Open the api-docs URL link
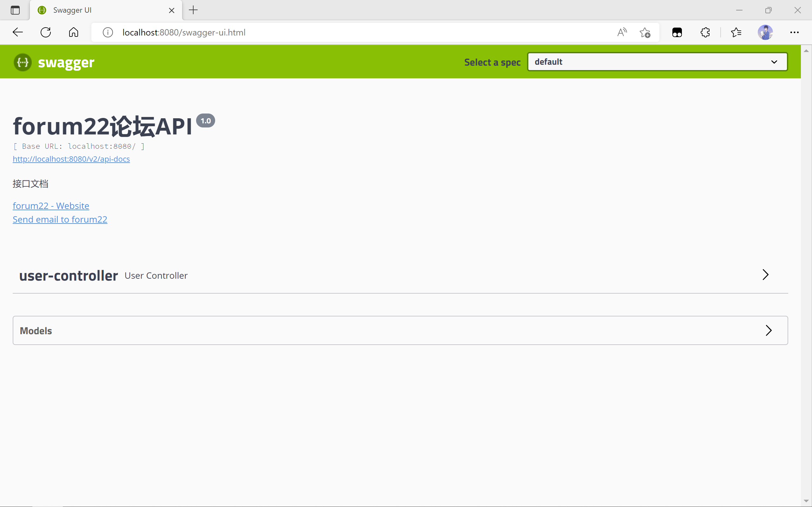The height and width of the screenshot is (507, 812). pyautogui.click(x=71, y=159)
